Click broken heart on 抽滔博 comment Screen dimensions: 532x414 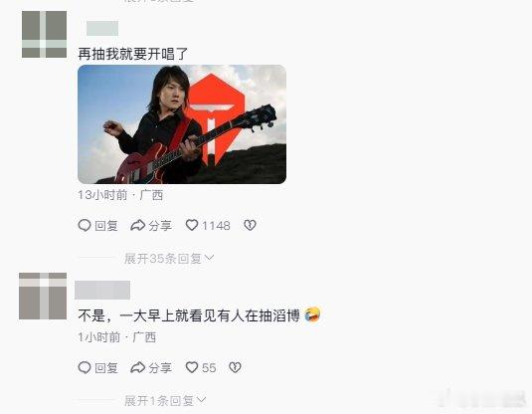[x=235, y=367]
